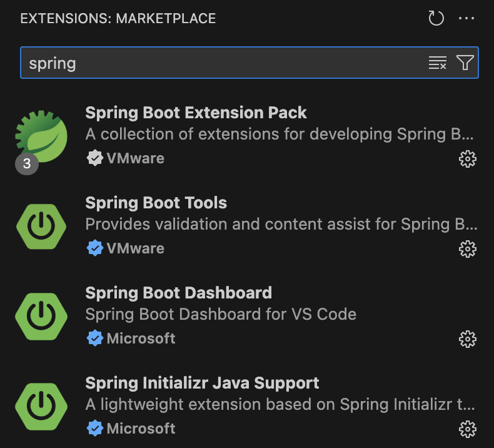Click Microsoft publisher under Spring Initializr Java Support
This screenshot has height=448, width=494.
[x=141, y=429]
